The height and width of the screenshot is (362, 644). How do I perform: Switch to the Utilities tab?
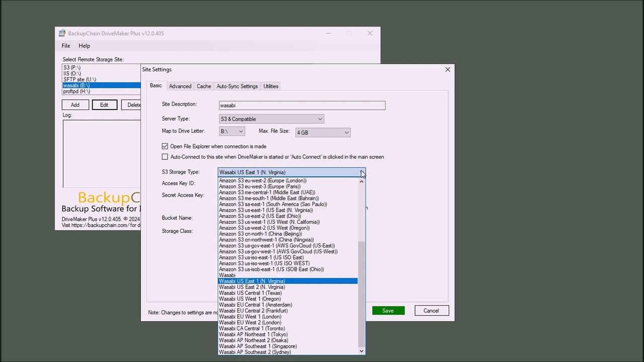271,86
